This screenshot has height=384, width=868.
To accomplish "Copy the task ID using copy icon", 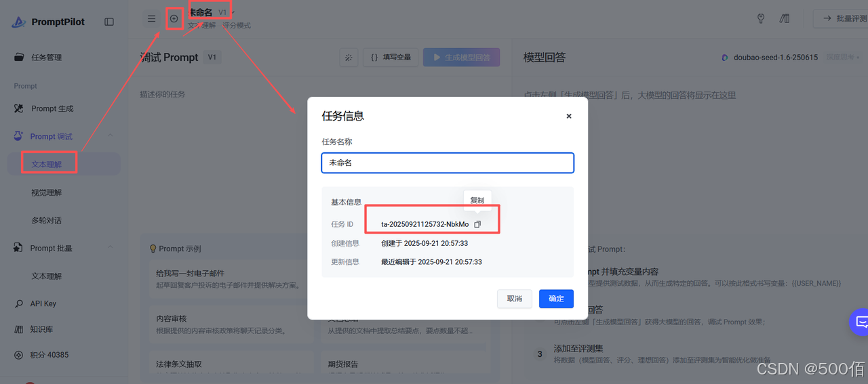I will point(477,224).
